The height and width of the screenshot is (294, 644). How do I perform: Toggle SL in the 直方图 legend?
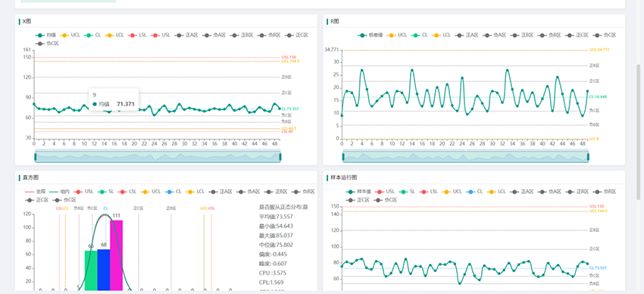click(106, 192)
